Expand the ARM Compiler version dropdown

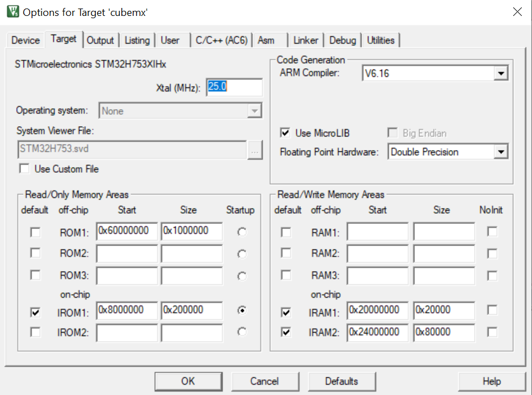pyautogui.click(x=501, y=73)
